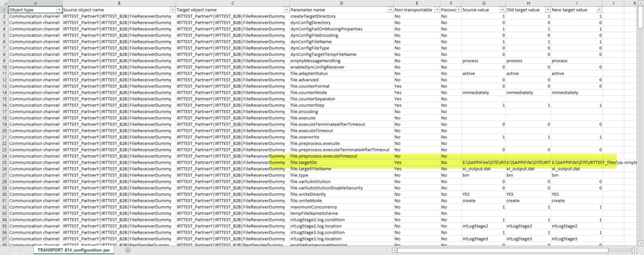Click the vertical scrollbar track

(641, 135)
